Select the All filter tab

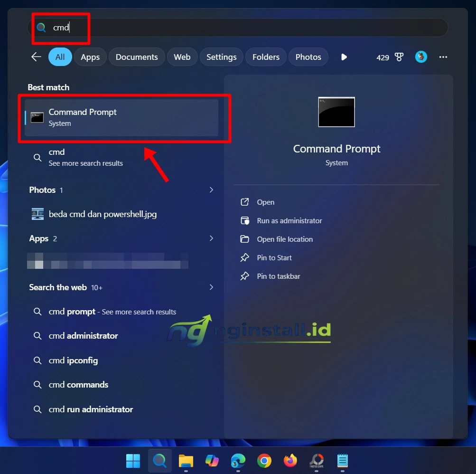coord(60,57)
